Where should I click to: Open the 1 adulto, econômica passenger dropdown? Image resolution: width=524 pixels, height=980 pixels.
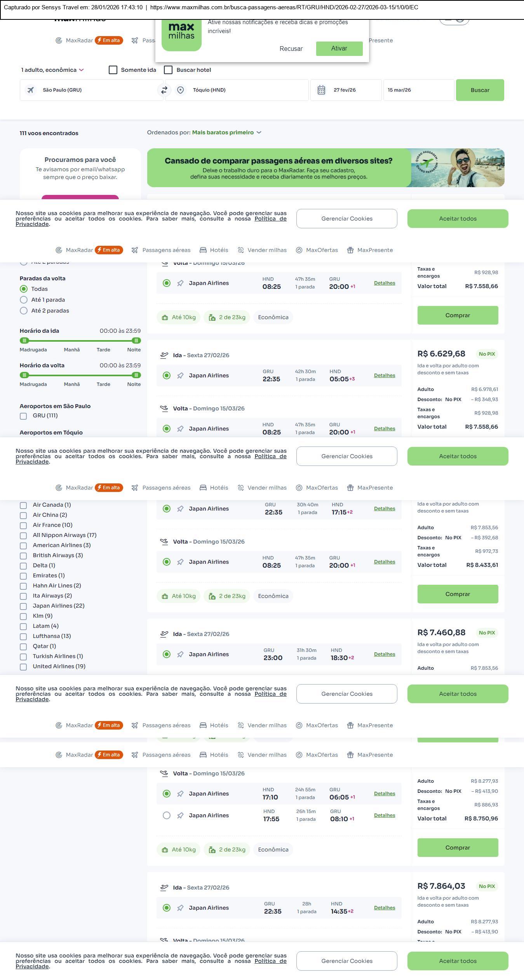pos(52,70)
